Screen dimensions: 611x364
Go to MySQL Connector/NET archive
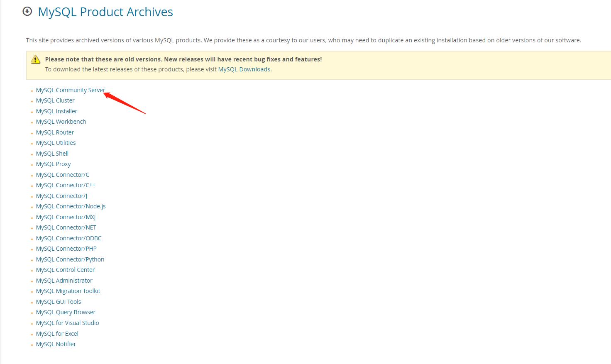(x=66, y=227)
